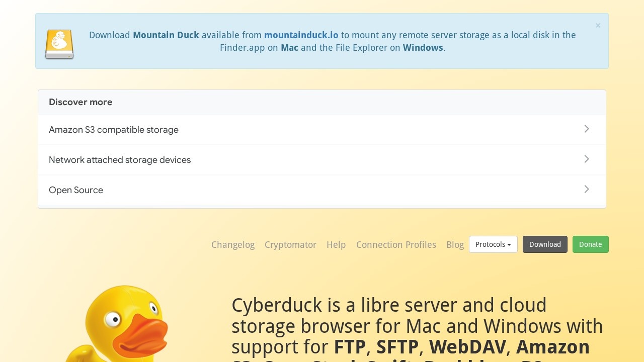The height and width of the screenshot is (362, 644).
Task: Open Network attached storage devices row
Action: [322, 160]
